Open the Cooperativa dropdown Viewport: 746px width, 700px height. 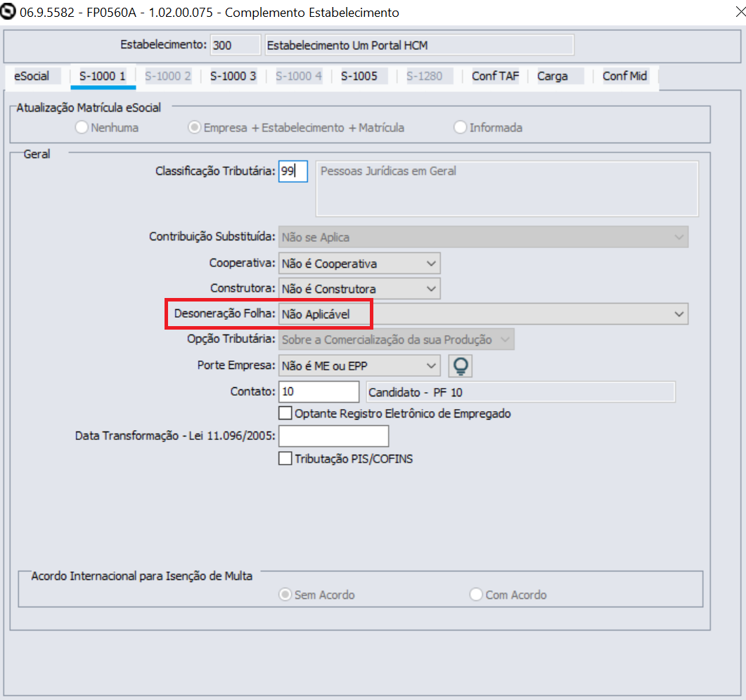click(x=359, y=264)
